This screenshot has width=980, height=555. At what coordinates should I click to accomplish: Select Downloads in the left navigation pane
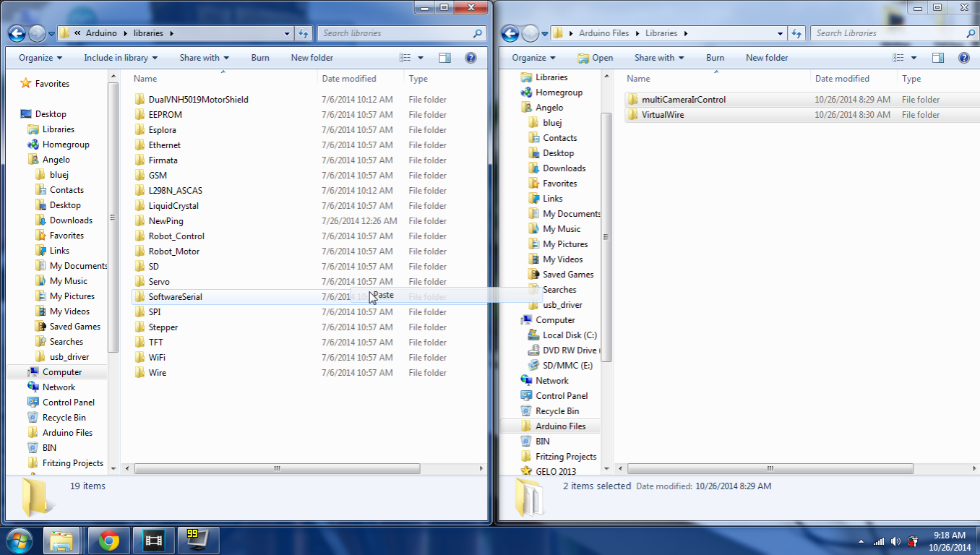tap(71, 220)
